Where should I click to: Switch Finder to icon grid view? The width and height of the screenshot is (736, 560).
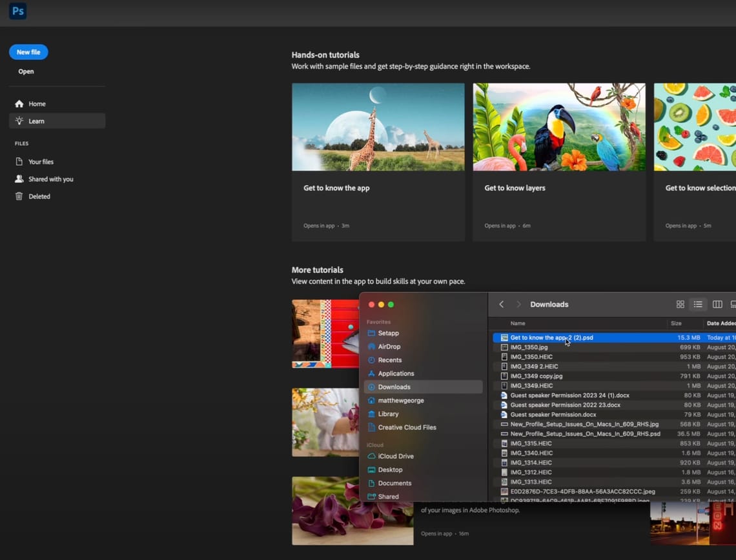(x=680, y=305)
